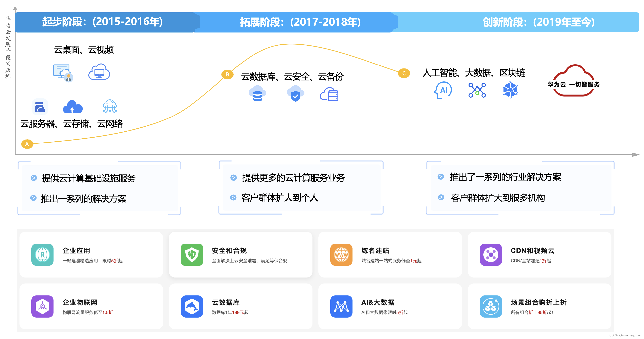
Task: Click text 推出了一系列的行业解决方案
Action: coord(505,177)
